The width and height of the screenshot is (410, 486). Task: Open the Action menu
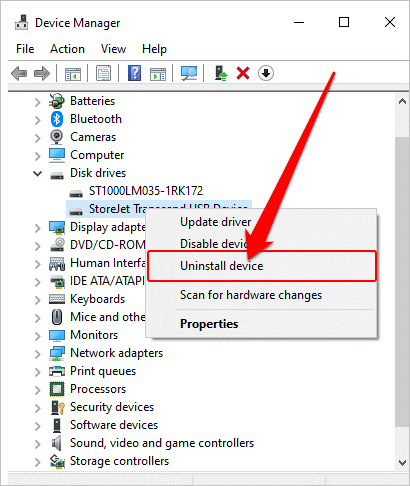[67, 49]
